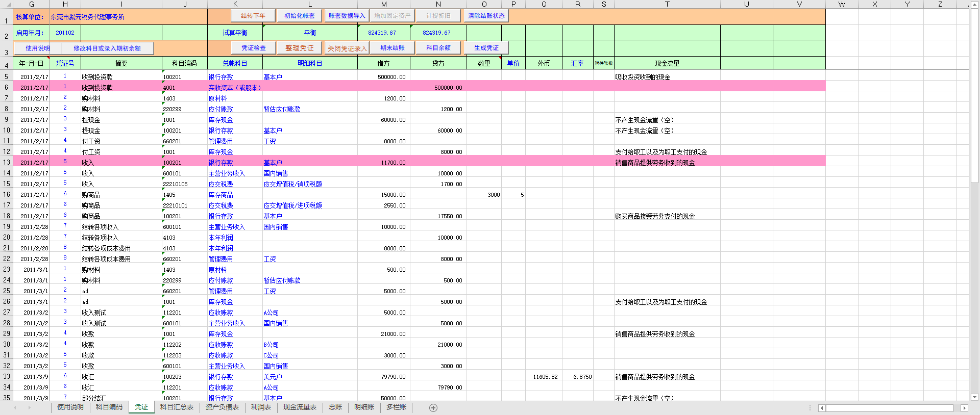980x415 pixels.
Task: Click the 试算平衡 cell
Action: [x=235, y=33]
